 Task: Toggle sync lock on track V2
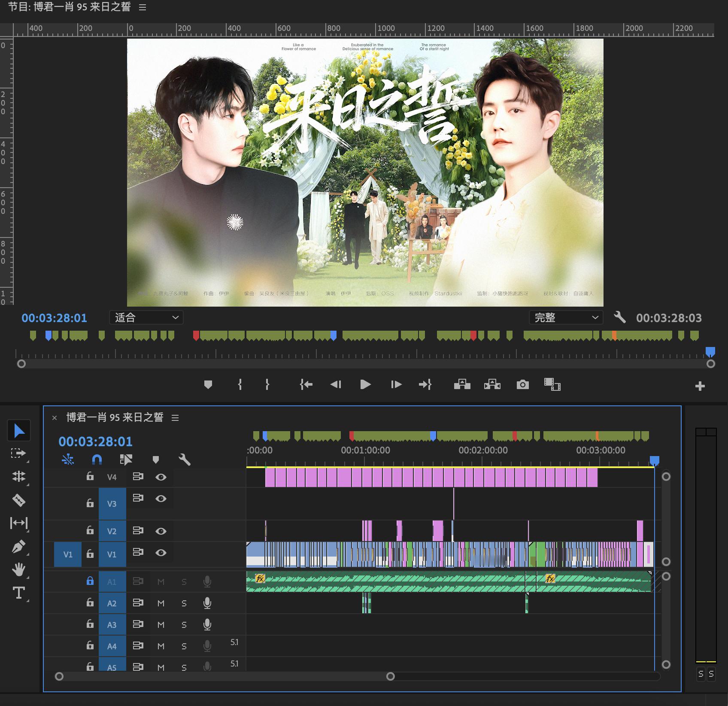[x=138, y=530]
